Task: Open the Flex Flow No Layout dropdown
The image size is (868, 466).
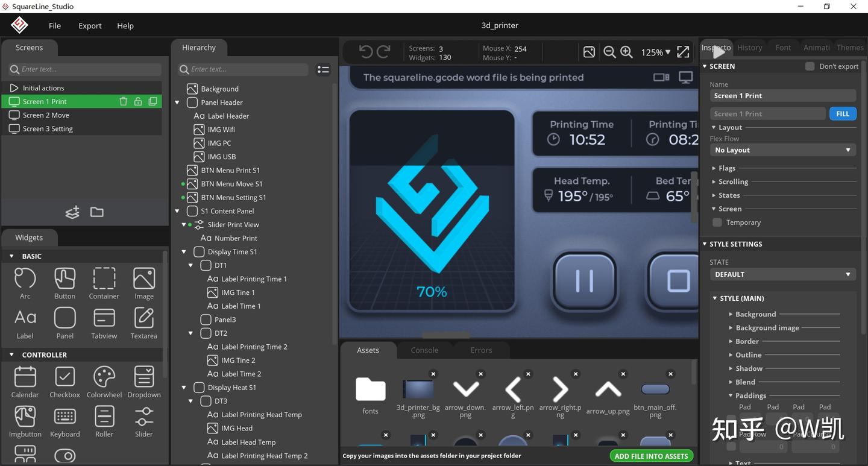Action: [782, 150]
